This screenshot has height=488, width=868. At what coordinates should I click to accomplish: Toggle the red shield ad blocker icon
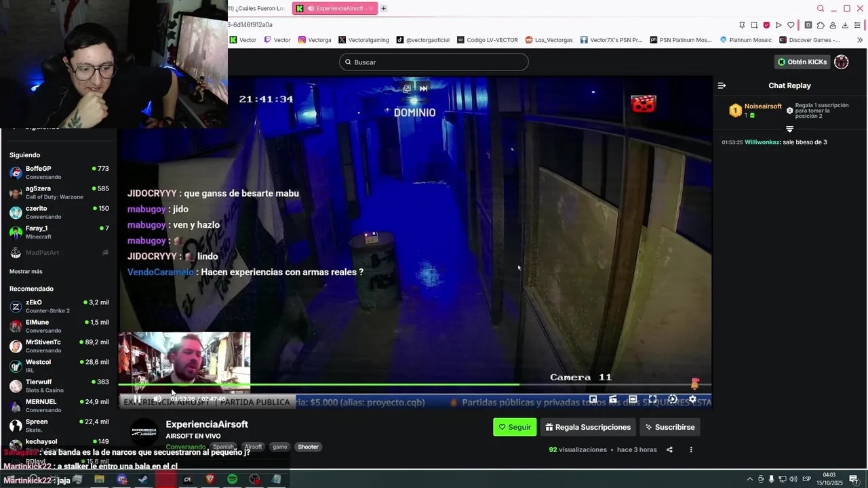click(x=766, y=25)
